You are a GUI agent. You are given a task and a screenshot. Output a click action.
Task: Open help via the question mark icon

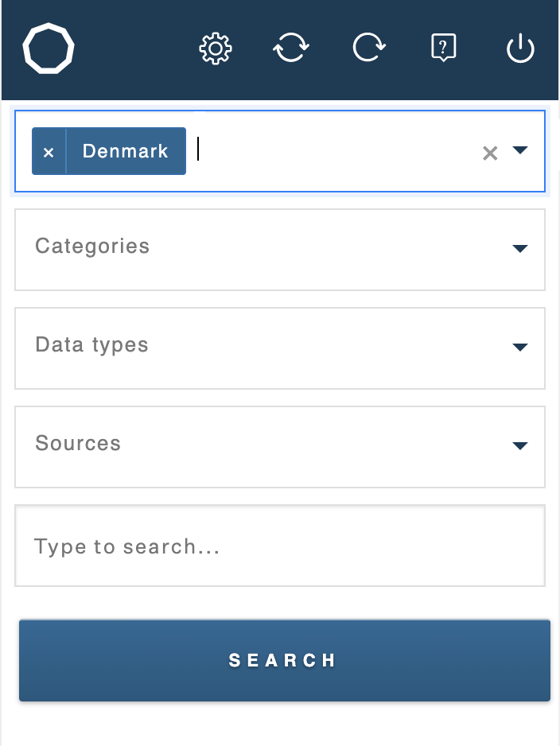click(x=443, y=48)
